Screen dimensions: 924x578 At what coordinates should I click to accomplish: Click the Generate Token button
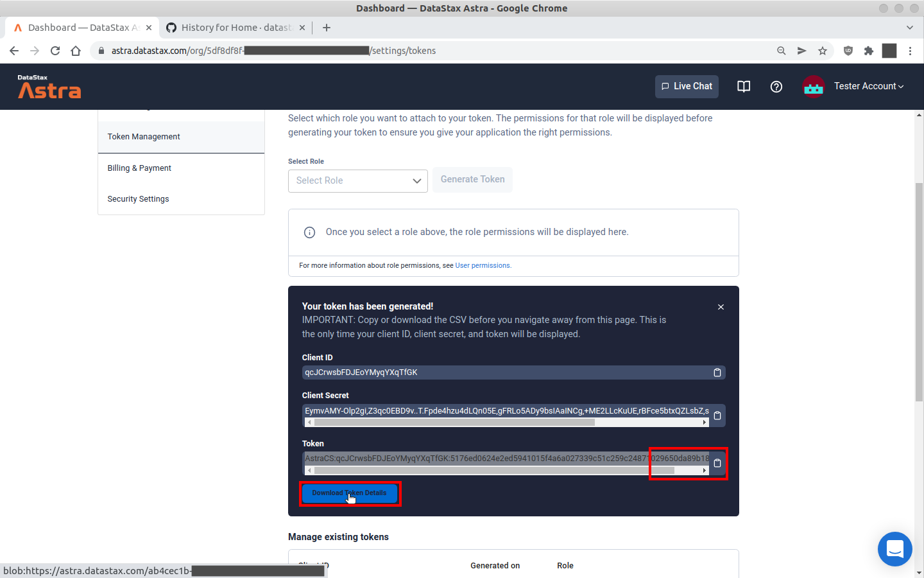tap(472, 180)
